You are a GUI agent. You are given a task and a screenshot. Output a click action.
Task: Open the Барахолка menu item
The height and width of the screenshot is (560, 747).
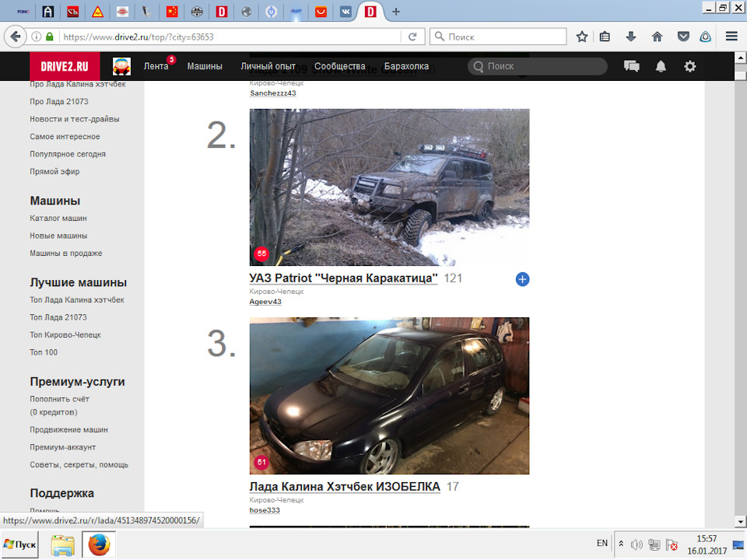tap(406, 66)
